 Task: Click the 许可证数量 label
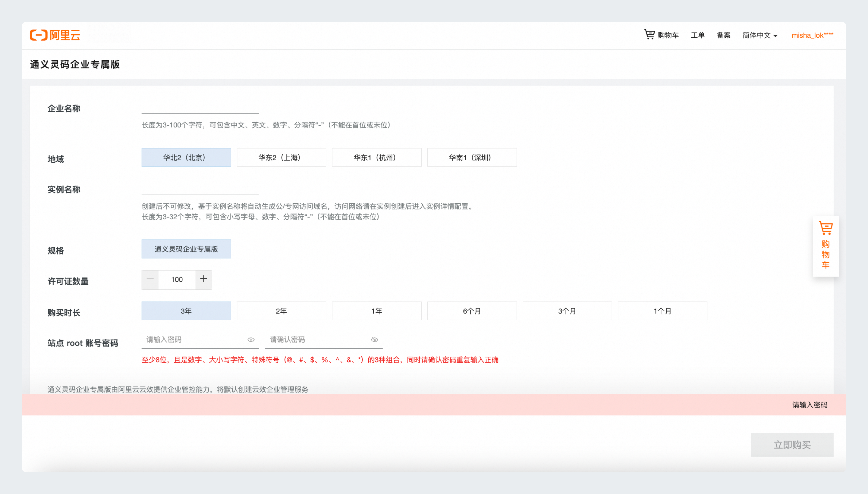(68, 281)
